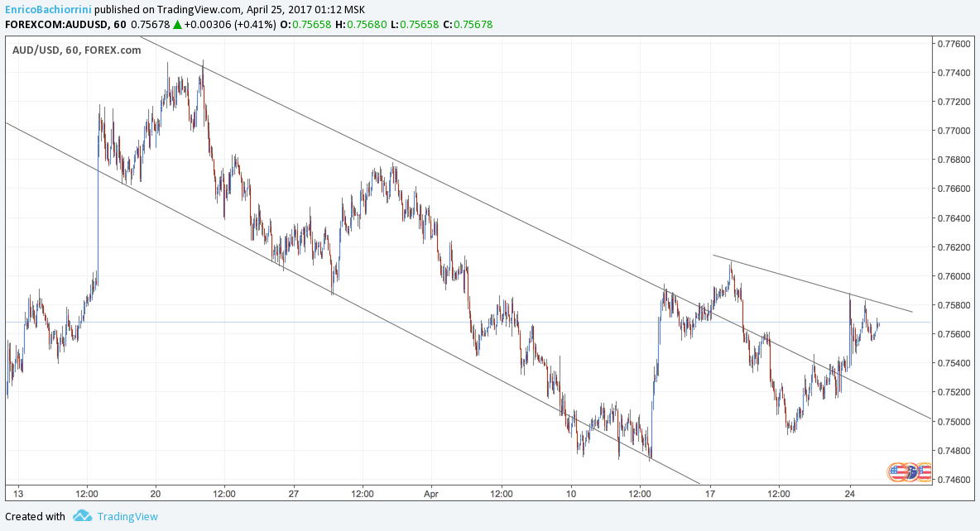Click the 0.76400 price axis label

click(954, 218)
